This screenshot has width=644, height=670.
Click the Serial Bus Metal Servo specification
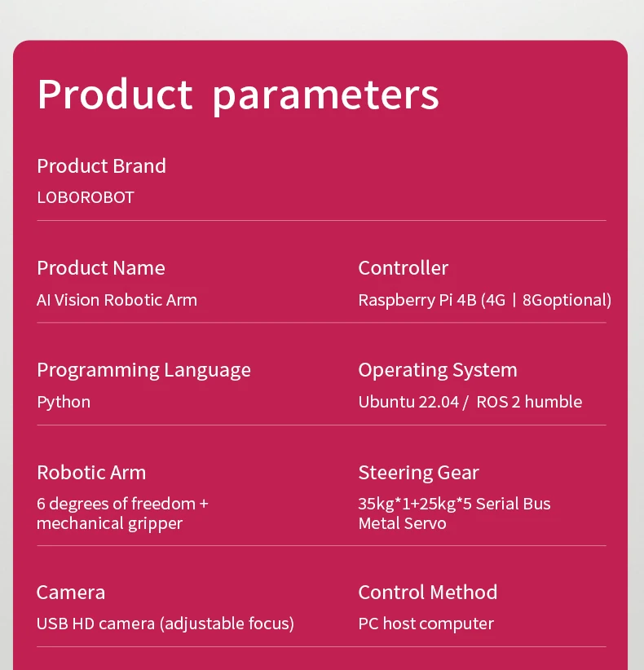coord(454,514)
